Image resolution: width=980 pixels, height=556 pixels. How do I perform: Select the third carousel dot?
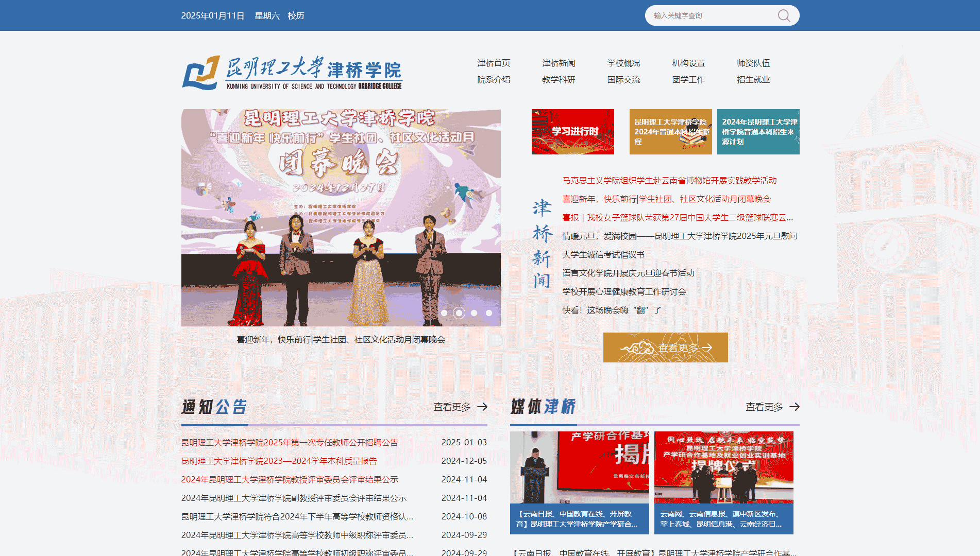point(474,313)
